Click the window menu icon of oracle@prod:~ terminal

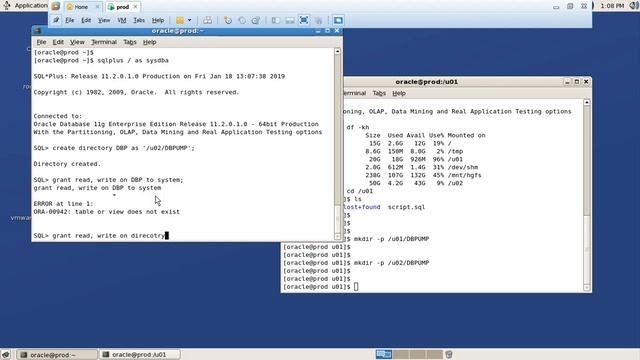click(x=37, y=31)
